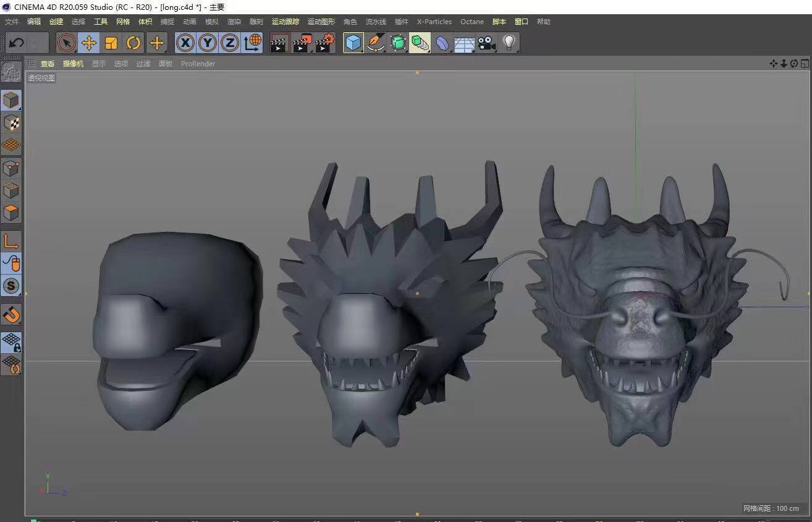
Task: Click the 网格间距 : 100 cm readout
Action: pyautogui.click(x=771, y=508)
